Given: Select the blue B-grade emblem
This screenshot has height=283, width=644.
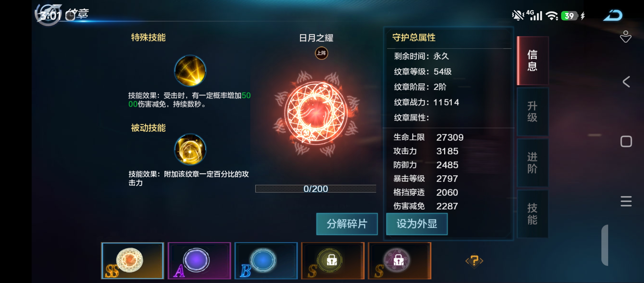Looking at the screenshot, I should pos(266,260).
